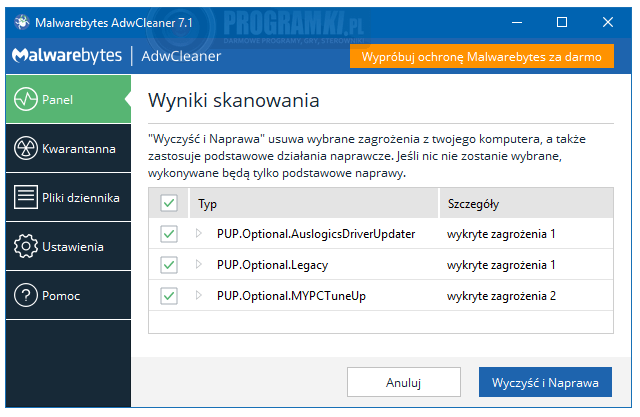Close the AdwCleaner window
This screenshot has height=417, width=640.
click(x=608, y=22)
